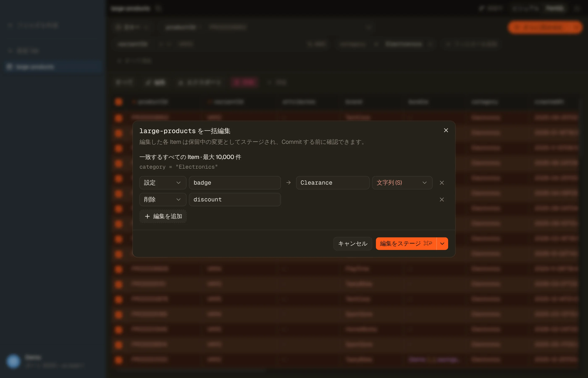Edit the discount attribute name field
Image resolution: width=588 pixels, height=378 pixels.
coord(235,199)
